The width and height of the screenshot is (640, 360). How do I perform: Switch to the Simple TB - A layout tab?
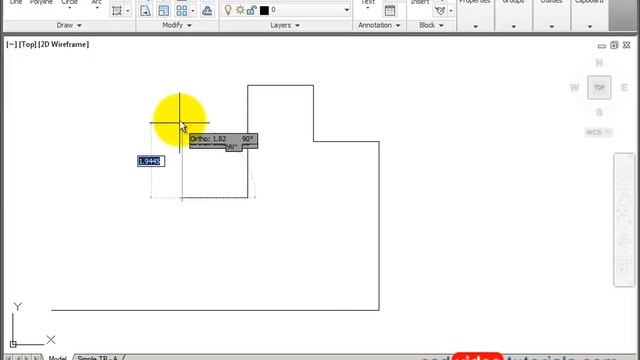click(x=98, y=358)
